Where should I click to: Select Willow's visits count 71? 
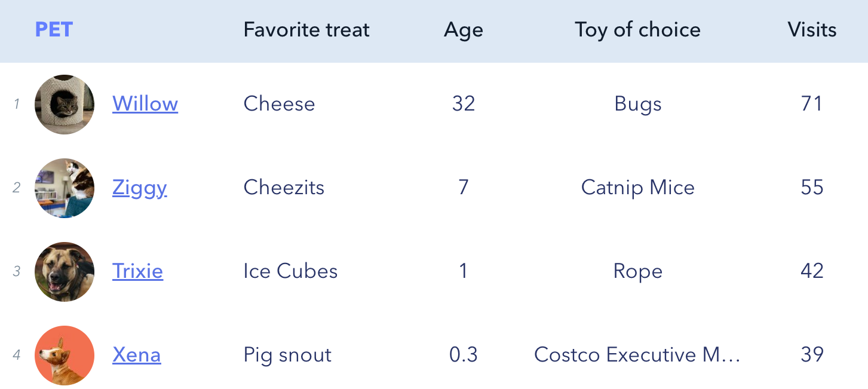[x=812, y=104]
